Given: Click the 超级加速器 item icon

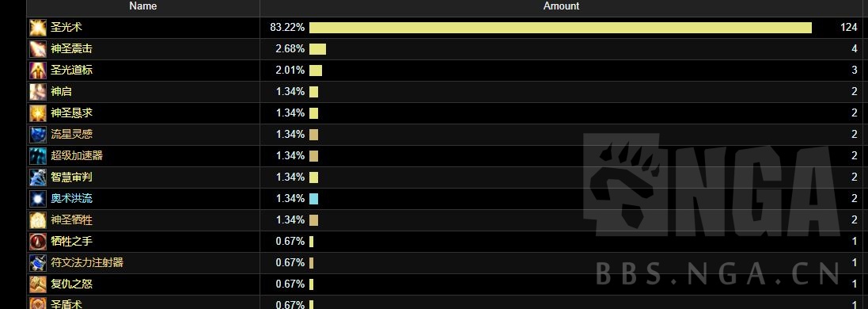Looking at the screenshot, I should 38,156.
